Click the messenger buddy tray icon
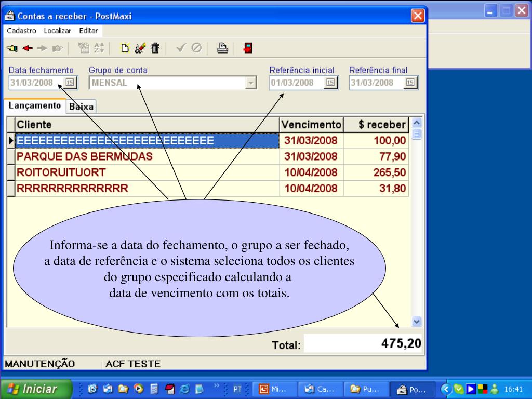The width and height of the screenshot is (532, 399). [495, 389]
